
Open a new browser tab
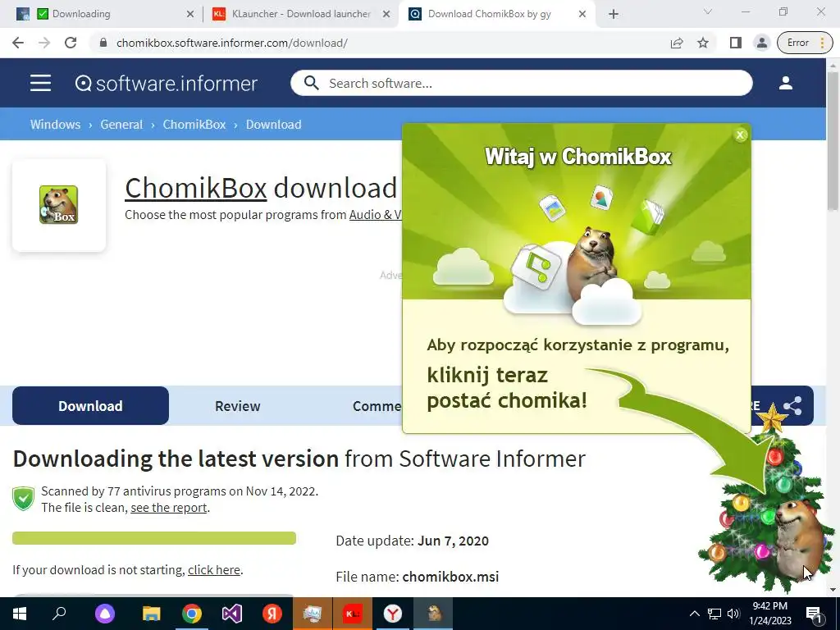click(x=614, y=14)
